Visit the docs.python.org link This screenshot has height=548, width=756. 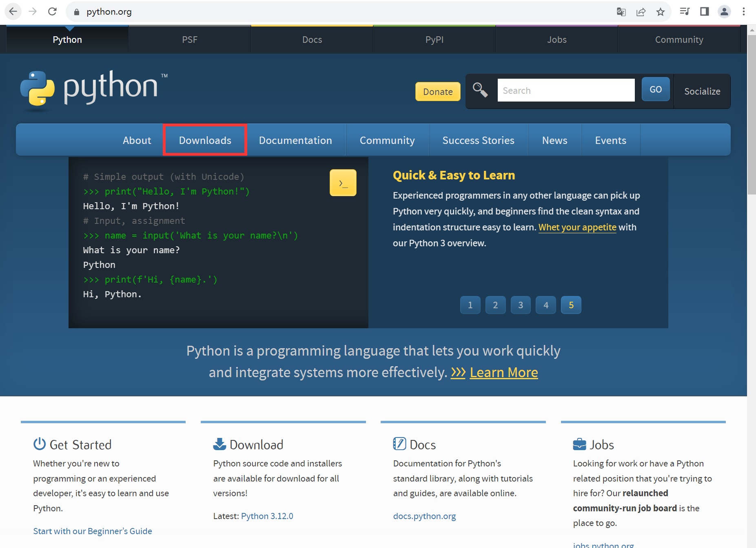pyautogui.click(x=424, y=516)
